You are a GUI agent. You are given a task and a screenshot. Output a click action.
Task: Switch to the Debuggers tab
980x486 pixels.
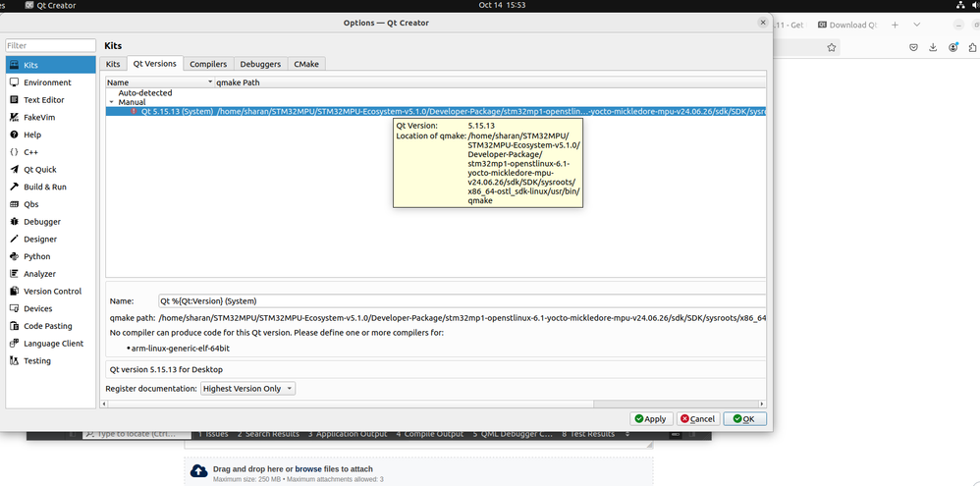tap(260, 64)
